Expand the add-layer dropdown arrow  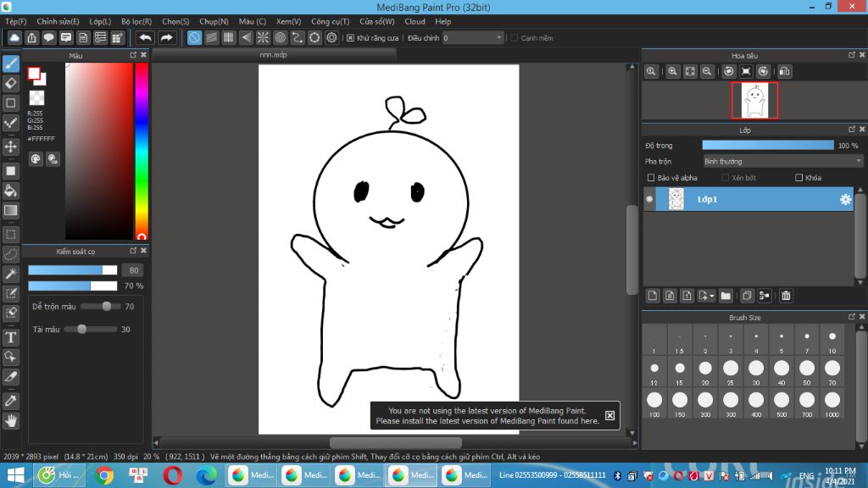712,296
